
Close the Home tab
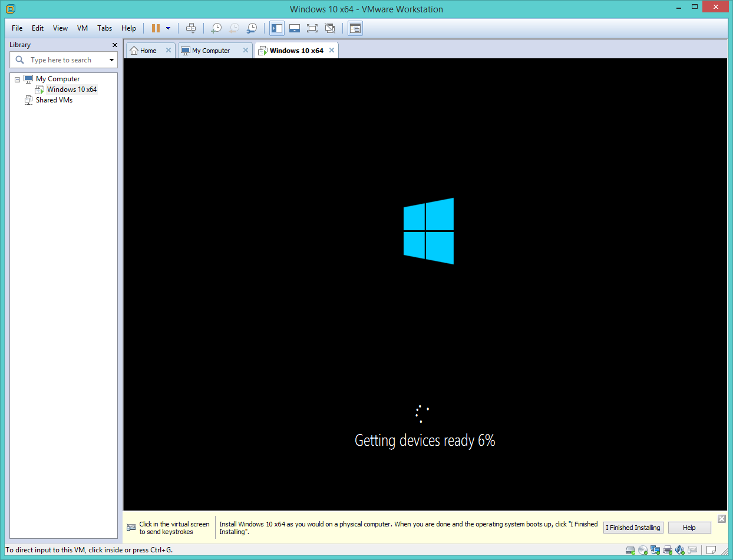click(x=169, y=51)
